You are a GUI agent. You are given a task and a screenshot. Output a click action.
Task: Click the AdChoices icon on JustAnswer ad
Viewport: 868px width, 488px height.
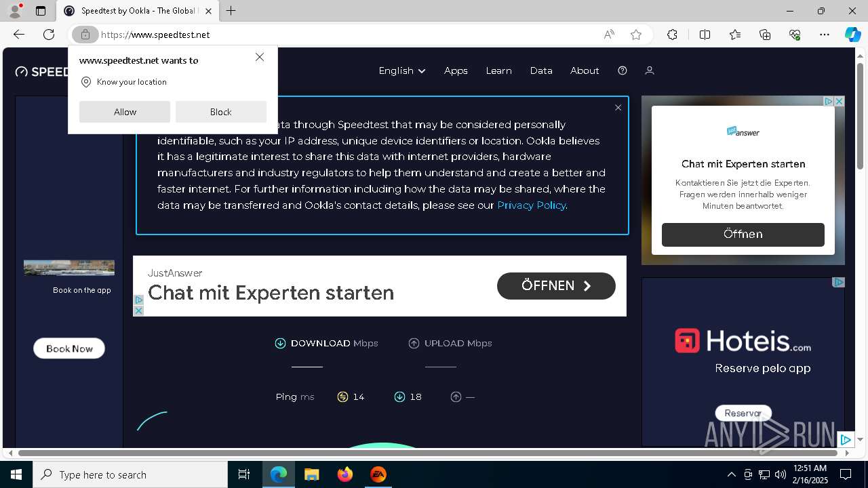click(828, 101)
